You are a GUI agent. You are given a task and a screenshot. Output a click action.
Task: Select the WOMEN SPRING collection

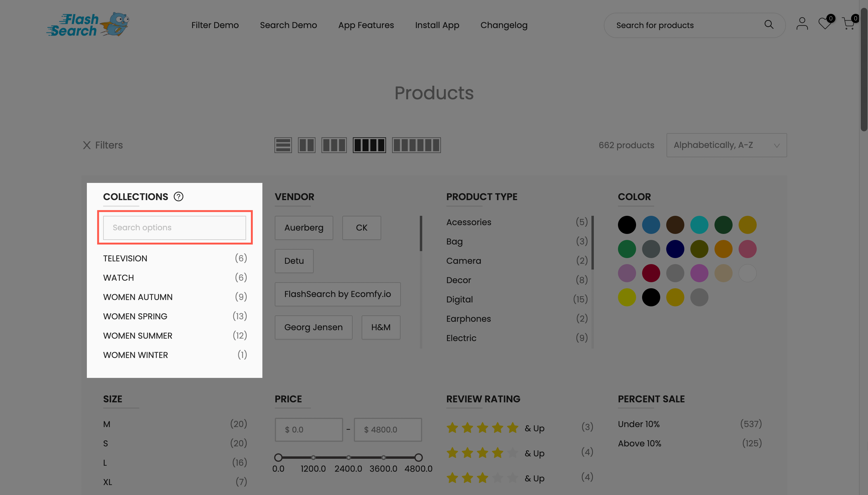click(175, 316)
